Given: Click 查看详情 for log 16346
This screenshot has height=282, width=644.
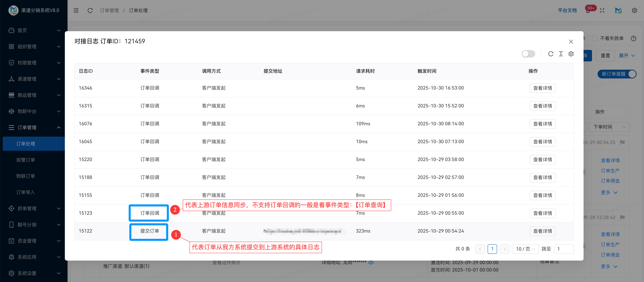Looking at the screenshot, I should 543,88.
